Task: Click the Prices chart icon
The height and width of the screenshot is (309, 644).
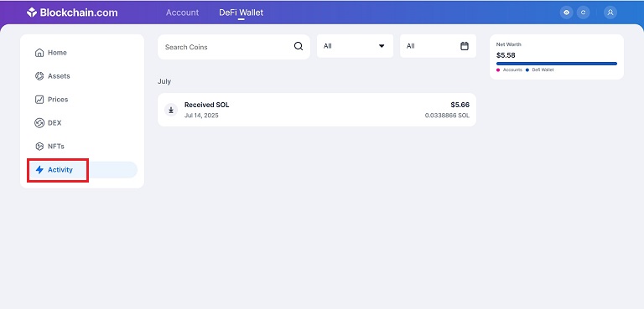Action: tap(39, 100)
